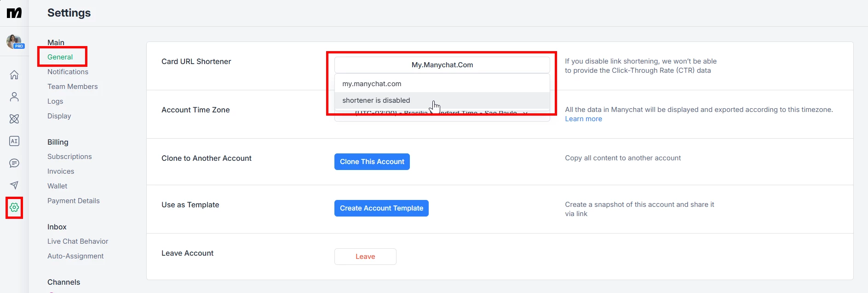Click the Leave Account label

(x=187, y=253)
